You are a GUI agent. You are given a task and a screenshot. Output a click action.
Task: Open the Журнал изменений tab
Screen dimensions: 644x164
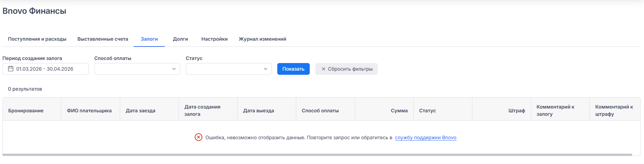point(262,39)
